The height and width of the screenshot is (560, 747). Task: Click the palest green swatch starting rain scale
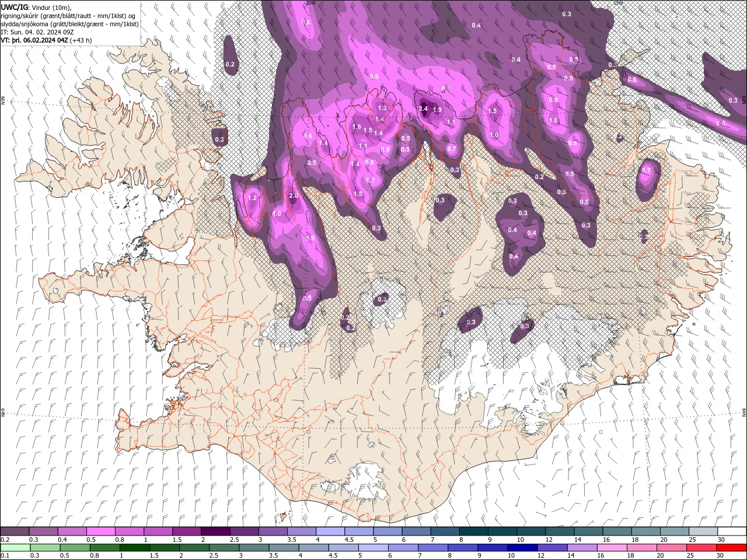15,547
